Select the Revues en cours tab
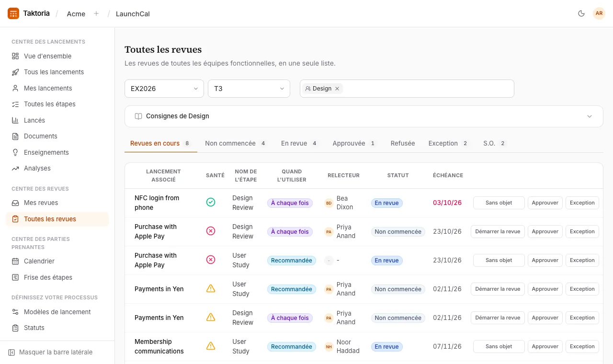 pyautogui.click(x=161, y=143)
